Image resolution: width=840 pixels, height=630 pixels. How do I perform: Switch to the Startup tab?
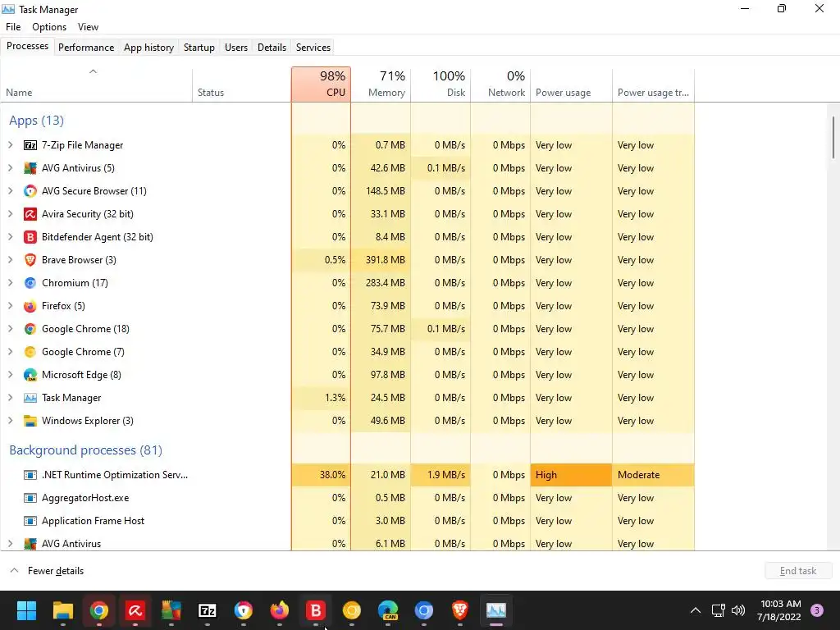click(x=199, y=47)
